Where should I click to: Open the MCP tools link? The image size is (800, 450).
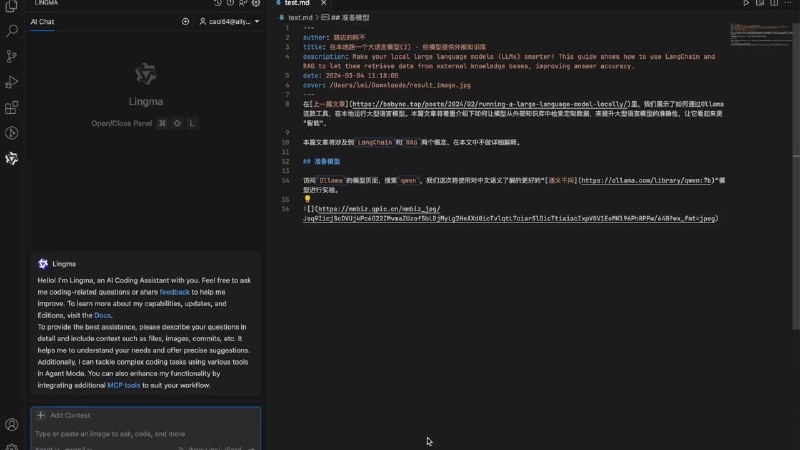[125, 384]
